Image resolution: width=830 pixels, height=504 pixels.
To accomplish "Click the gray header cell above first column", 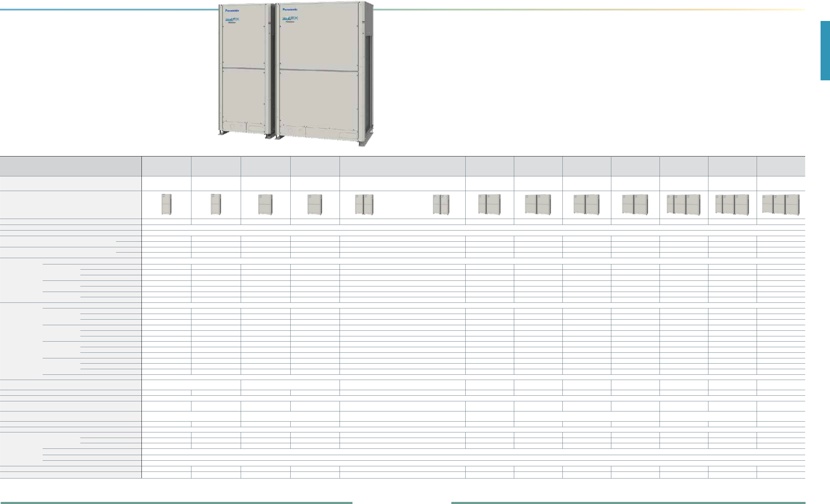I will [x=166, y=166].
